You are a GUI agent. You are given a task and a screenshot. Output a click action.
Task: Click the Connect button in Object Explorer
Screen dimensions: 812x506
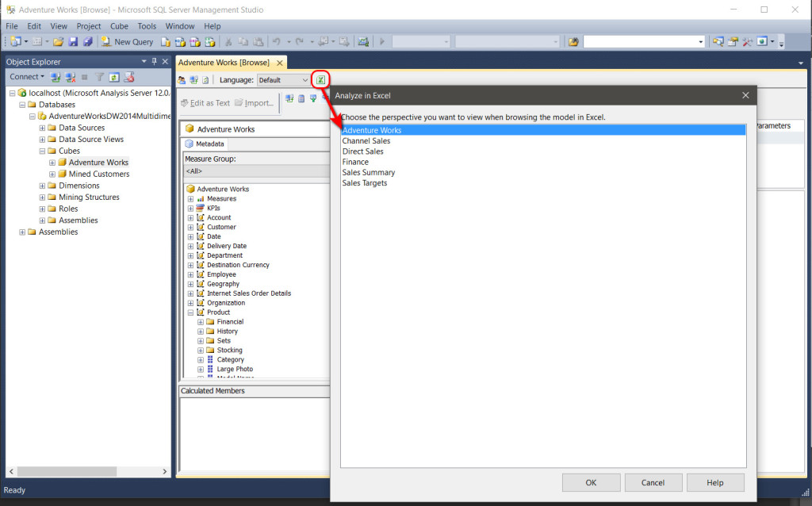coord(24,76)
